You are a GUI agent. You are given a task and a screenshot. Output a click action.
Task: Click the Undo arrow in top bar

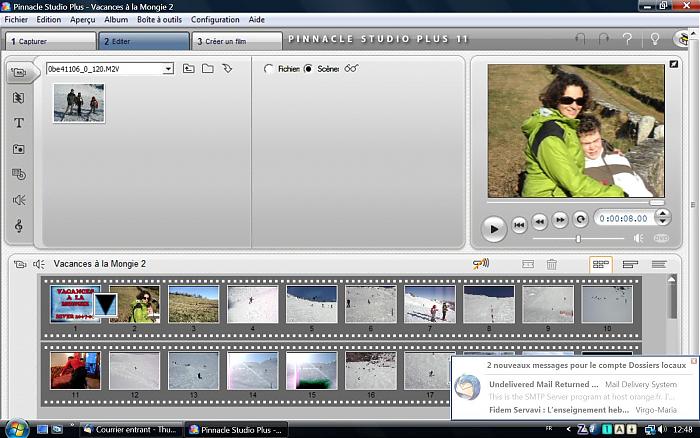point(580,39)
